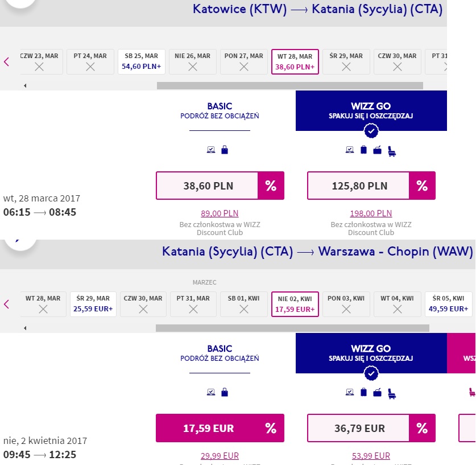The image size is (476, 465).
Task: Click the percent icon beside 36,79 EUR
Action: (x=422, y=428)
